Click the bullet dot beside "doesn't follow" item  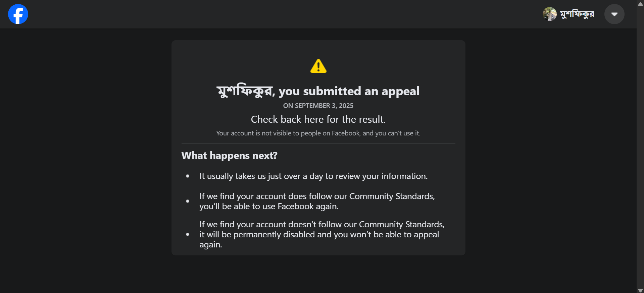188,234
